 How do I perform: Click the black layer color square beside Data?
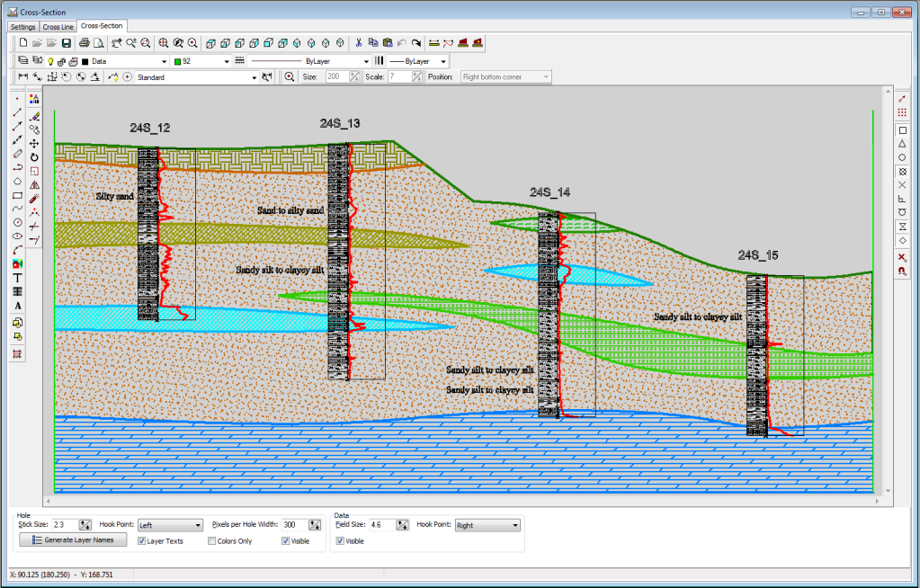[85, 62]
